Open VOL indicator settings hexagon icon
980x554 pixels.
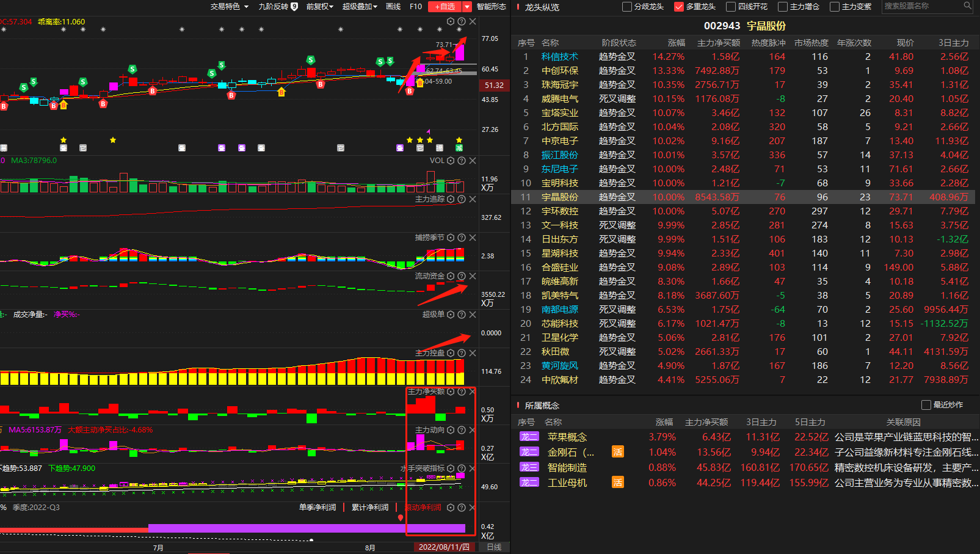[x=451, y=161]
